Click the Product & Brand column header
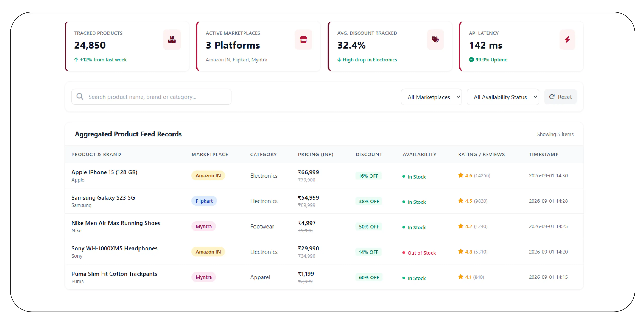The height and width of the screenshot is (320, 644). [x=96, y=154]
